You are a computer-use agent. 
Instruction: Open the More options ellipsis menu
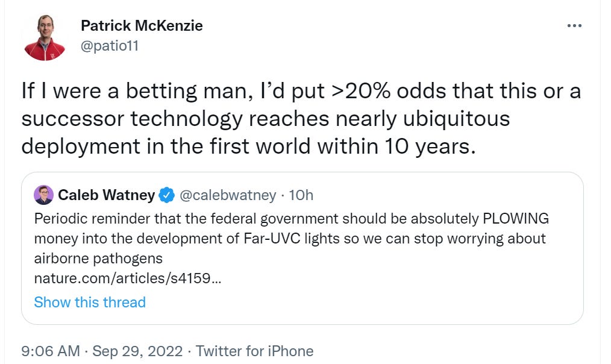point(575,26)
